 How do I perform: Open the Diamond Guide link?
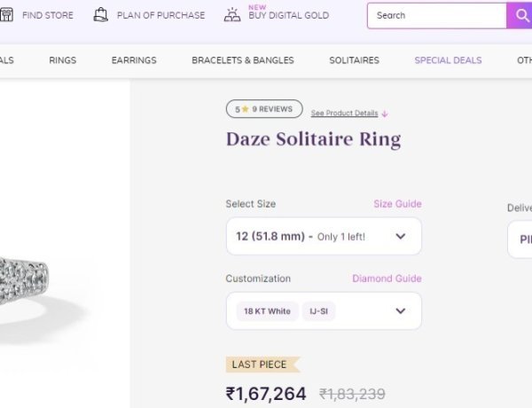pos(387,279)
